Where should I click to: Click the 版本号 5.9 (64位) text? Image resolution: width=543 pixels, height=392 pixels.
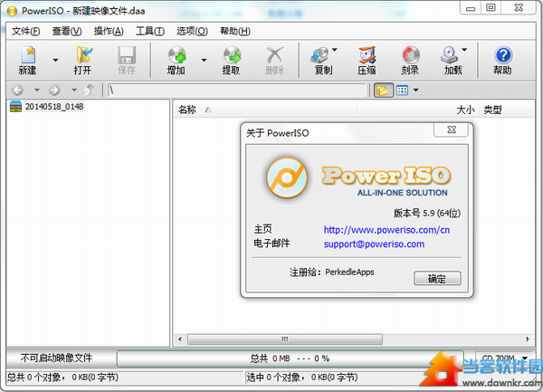point(427,213)
